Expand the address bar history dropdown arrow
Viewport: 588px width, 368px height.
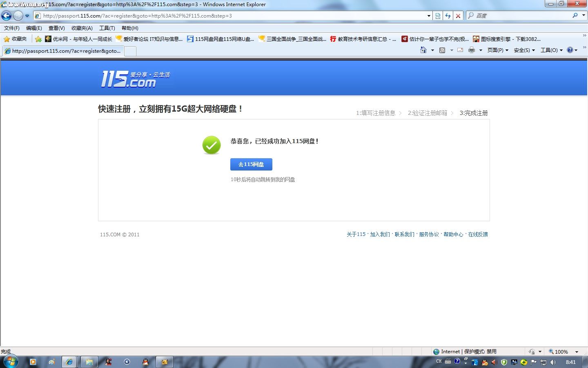click(428, 16)
